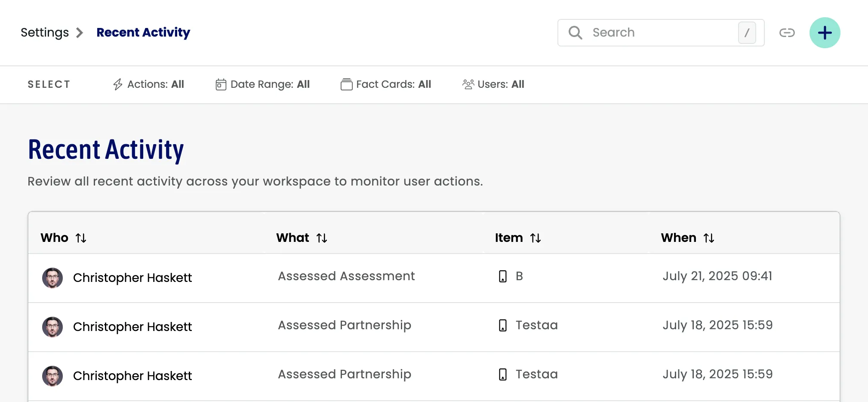Click the lightning bolt icon next to Actions
The image size is (868, 402).
point(117,84)
